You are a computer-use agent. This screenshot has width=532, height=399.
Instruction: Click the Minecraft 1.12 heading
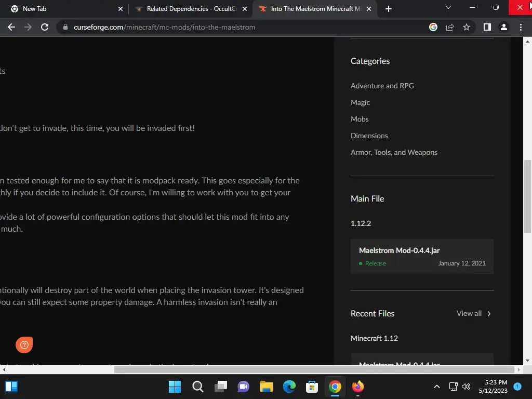(x=374, y=338)
